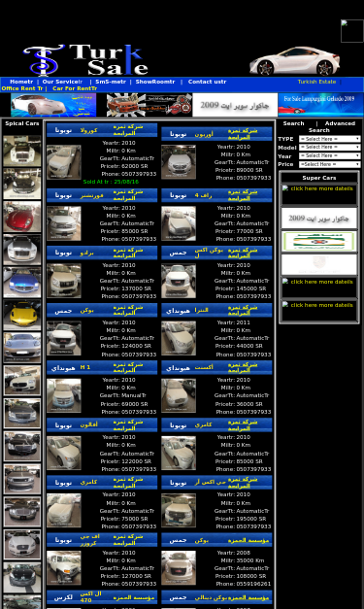This screenshot has width=364, height=609.
Task: Open the yellow sports car thumbnail in sidebar
Action: [x=22, y=315]
